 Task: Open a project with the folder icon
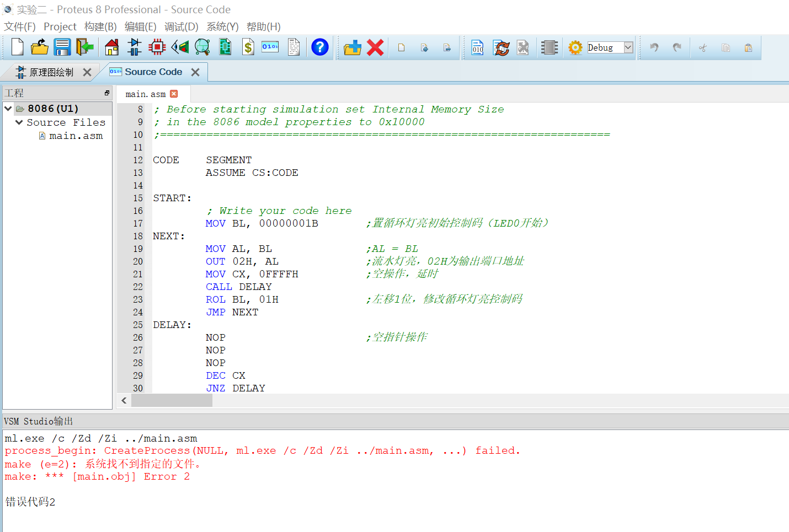[40, 47]
